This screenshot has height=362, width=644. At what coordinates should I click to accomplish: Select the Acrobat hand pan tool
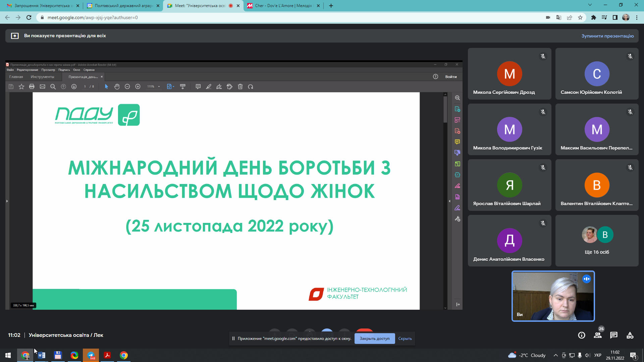117,86
